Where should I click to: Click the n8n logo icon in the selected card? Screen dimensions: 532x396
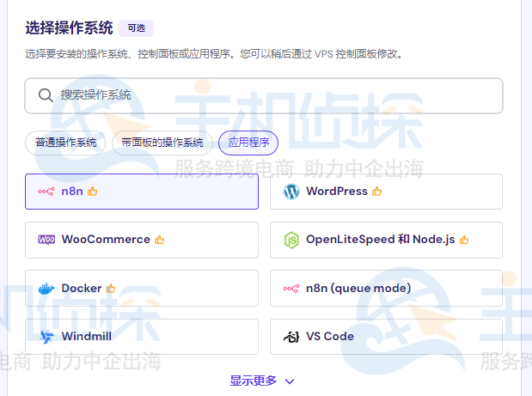coord(46,192)
